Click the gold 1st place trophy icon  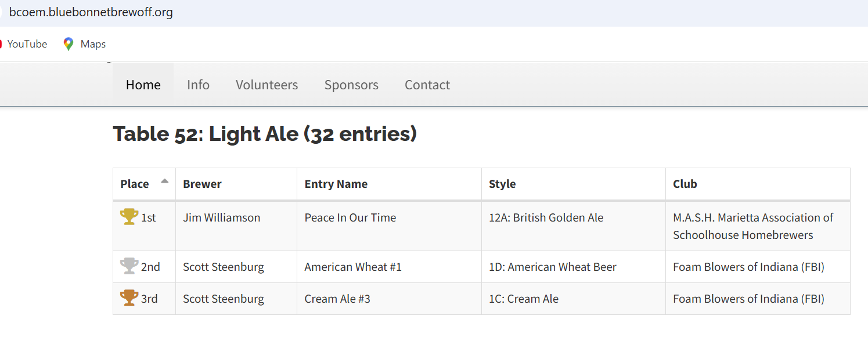click(129, 217)
